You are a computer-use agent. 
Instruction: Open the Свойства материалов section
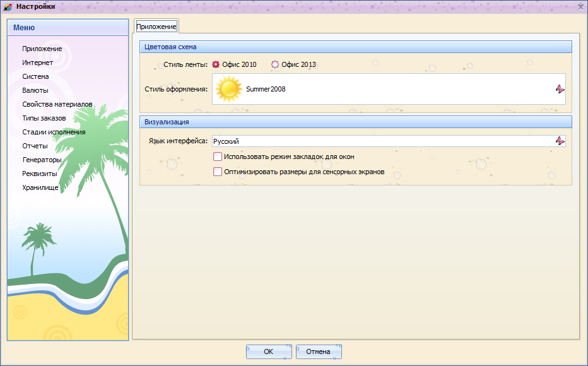click(57, 104)
